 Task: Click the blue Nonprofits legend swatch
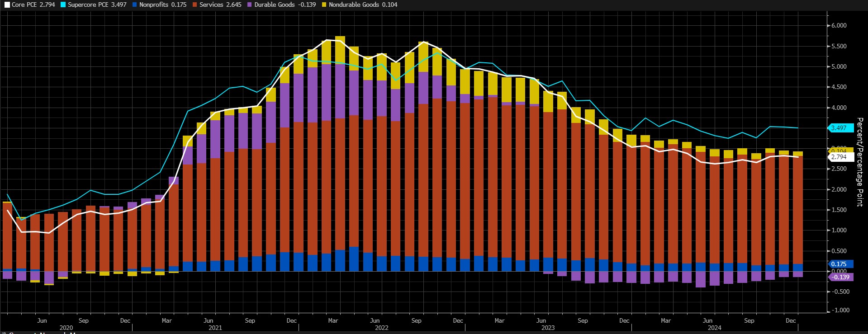tap(135, 5)
